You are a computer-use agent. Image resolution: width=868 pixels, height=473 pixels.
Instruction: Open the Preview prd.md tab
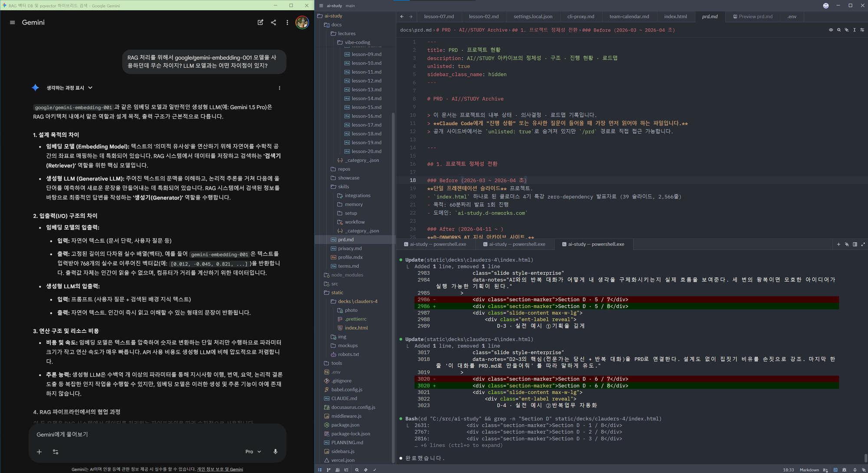pos(753,16)
